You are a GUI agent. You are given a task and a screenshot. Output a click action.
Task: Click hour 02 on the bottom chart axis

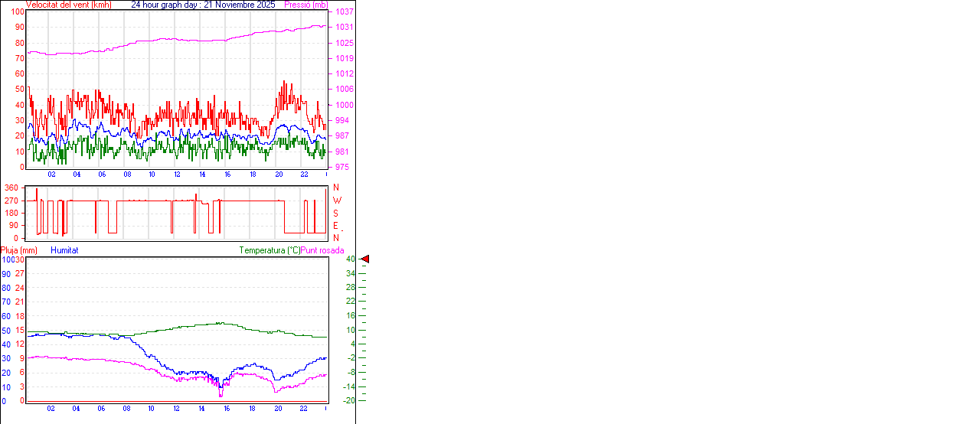[51, 408]
